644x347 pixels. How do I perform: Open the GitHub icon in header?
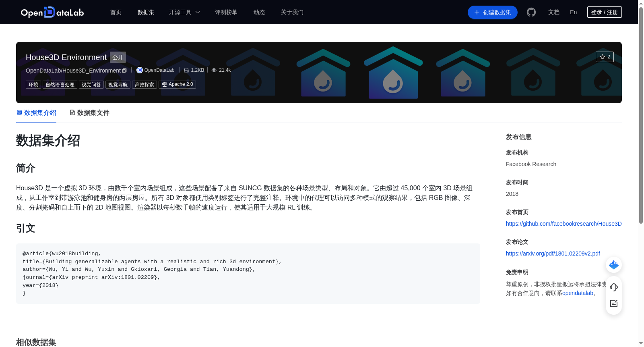pyautogui.click(x=531, y=12)
